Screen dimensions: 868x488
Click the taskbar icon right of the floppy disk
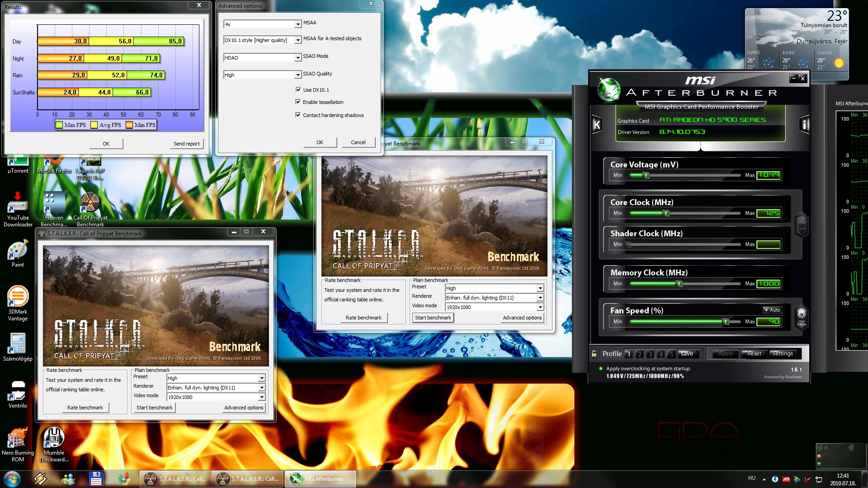point(123,479)
